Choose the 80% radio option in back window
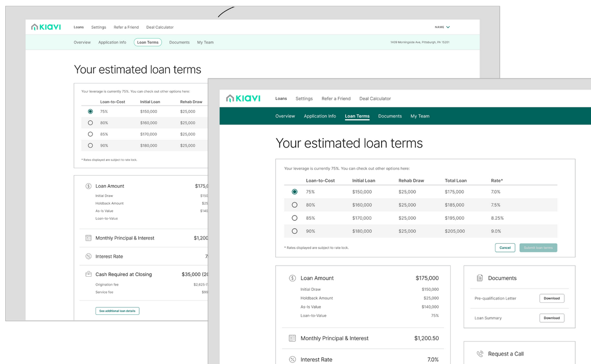 click(90, 123)
